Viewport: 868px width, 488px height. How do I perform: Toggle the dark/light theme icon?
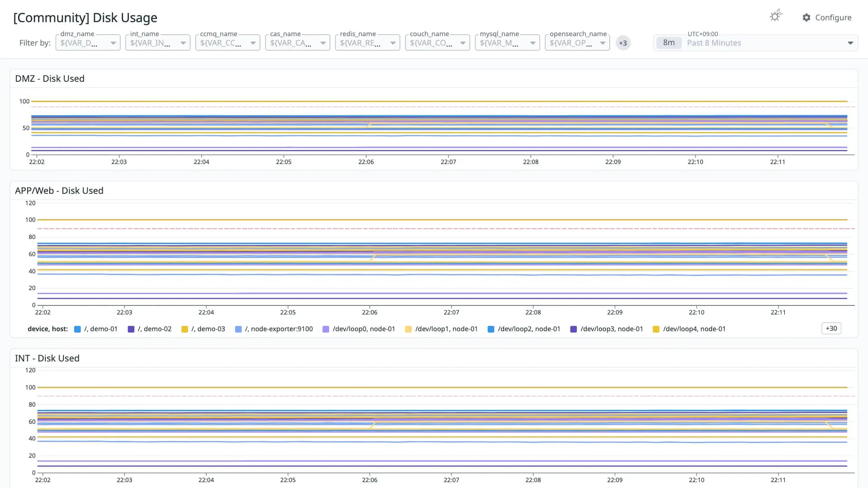point(775,16)
